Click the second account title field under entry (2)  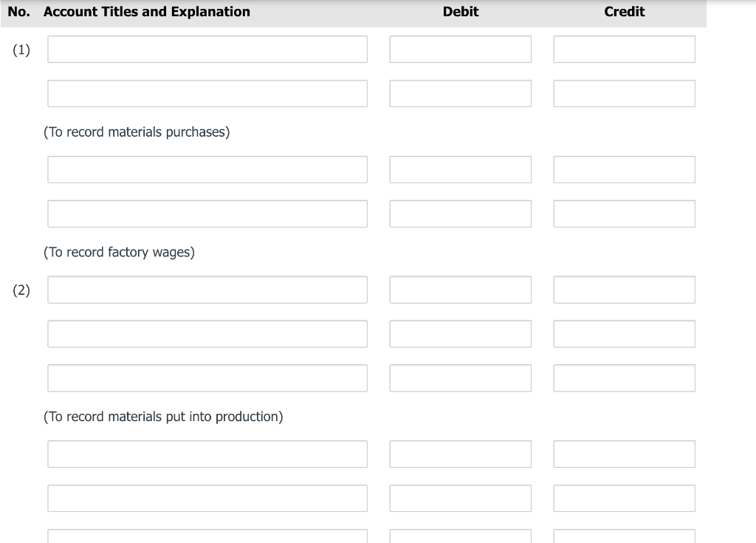[207, 333]
